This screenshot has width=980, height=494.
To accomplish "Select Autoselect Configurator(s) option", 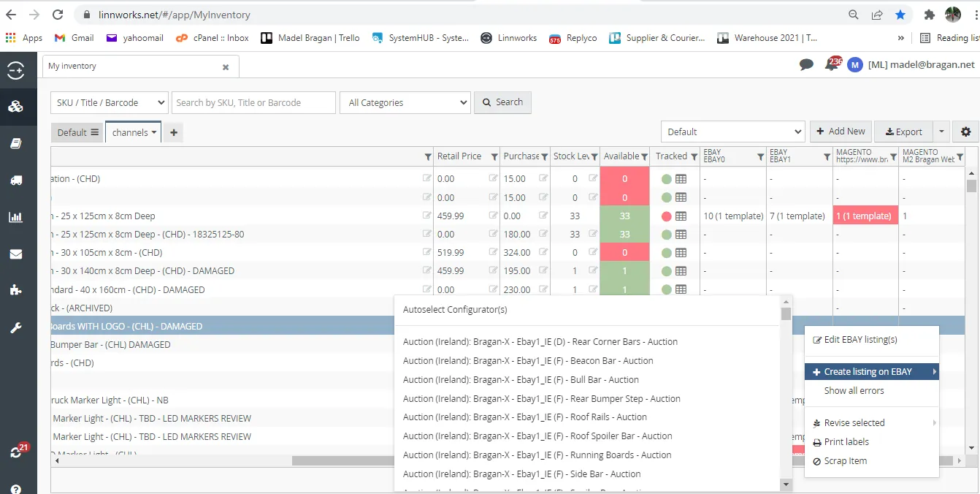I will pyautogui.click(x=455, y=310).
